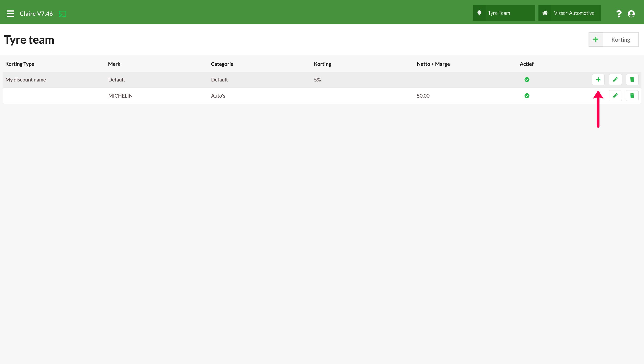This screenshot has height=364, width=644.
Task: Select the MICHELIN brand cell
Action: [121, 96]
